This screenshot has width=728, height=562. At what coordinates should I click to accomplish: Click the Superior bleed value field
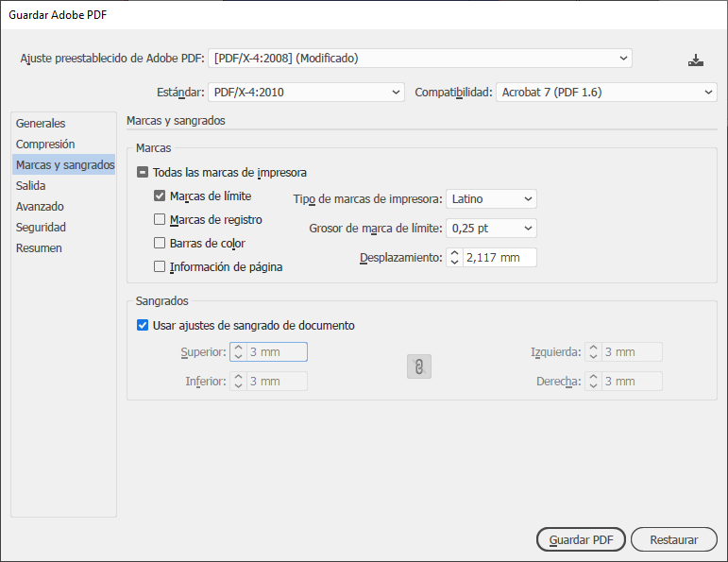[x=277, y=352]
